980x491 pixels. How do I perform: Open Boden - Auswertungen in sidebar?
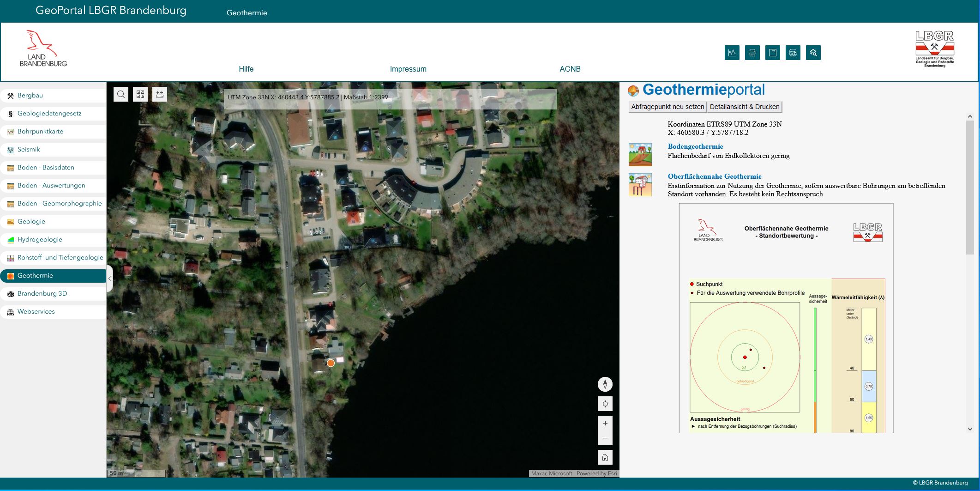click(54, 186)
